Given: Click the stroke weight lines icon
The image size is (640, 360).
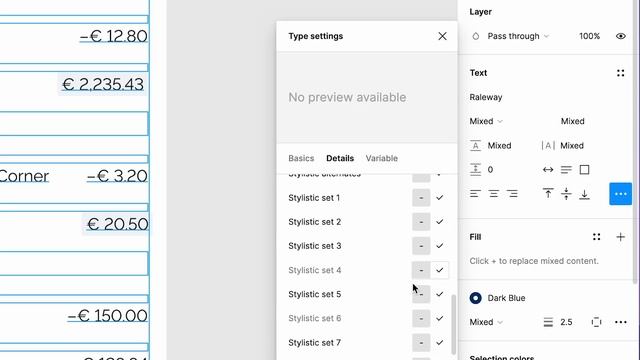Looking at the screenshot, I should click(548, 322).
